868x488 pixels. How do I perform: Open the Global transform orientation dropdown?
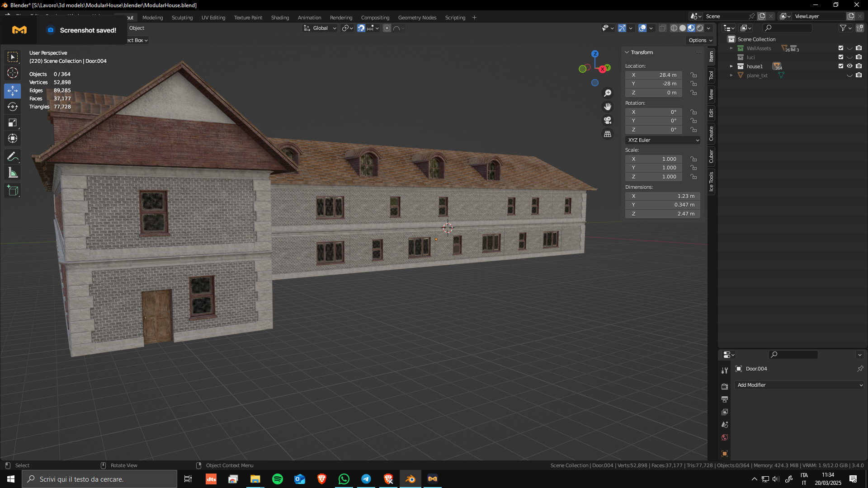(320, 28)
